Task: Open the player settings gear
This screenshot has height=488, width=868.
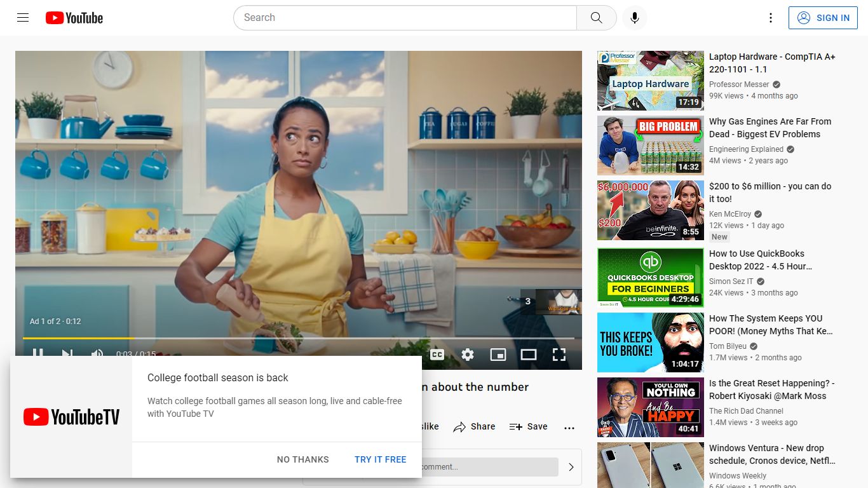Action: (x=468, y=355)
